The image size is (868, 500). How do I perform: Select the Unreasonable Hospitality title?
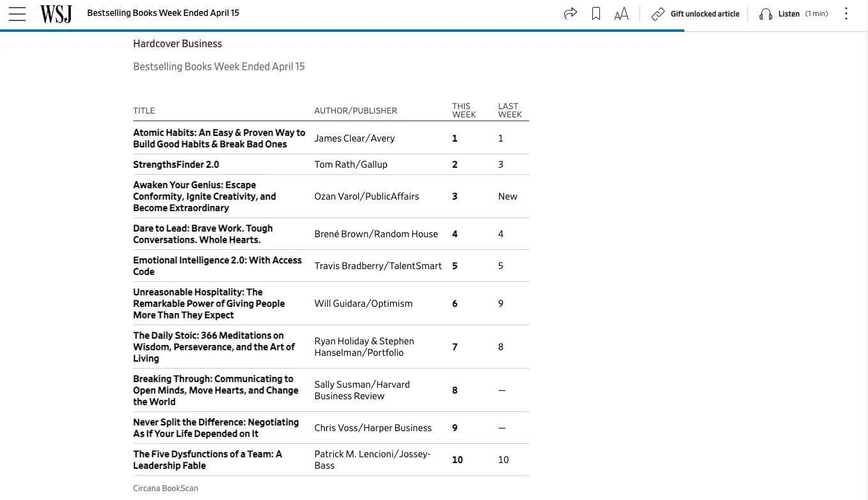click(209, 304)
